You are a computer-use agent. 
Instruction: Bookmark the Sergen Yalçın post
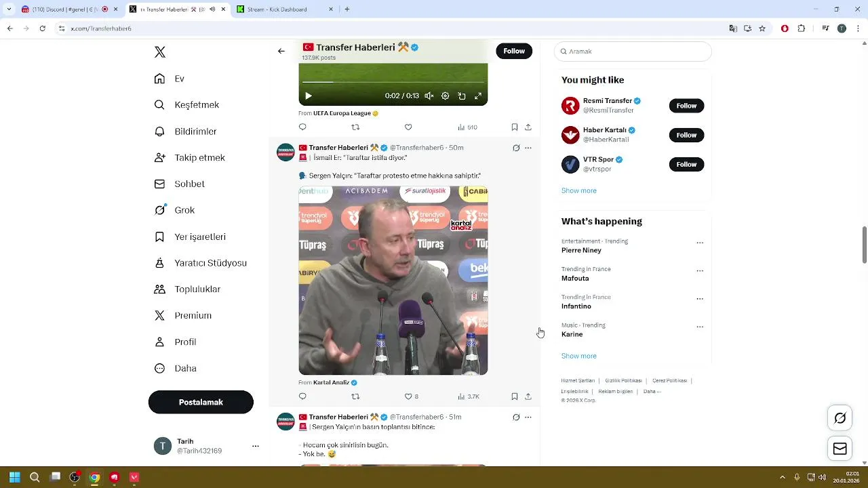coord(515,396)
